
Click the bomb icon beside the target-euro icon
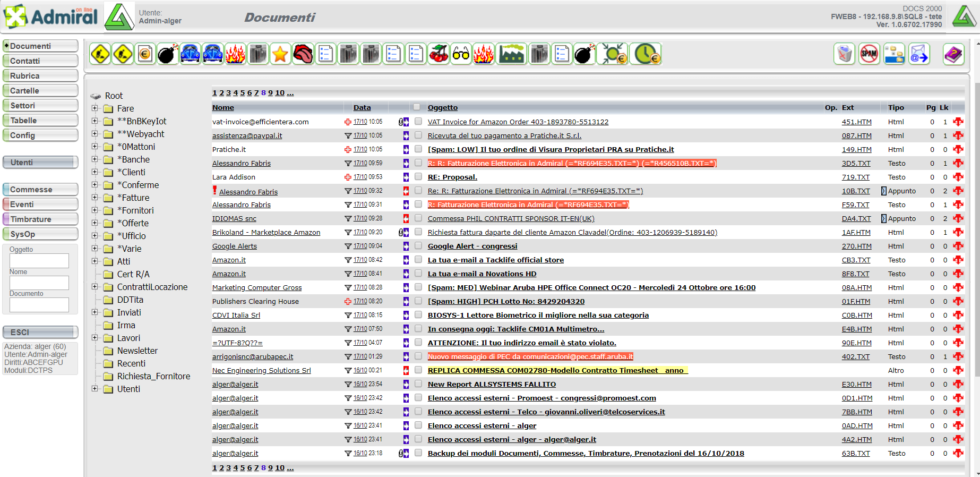click(584, 54)
